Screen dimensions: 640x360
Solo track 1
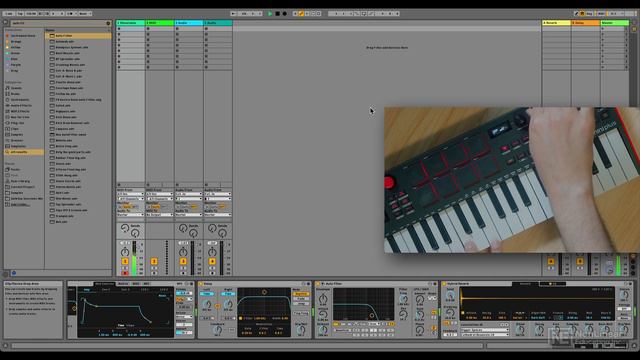coord(125,268)
